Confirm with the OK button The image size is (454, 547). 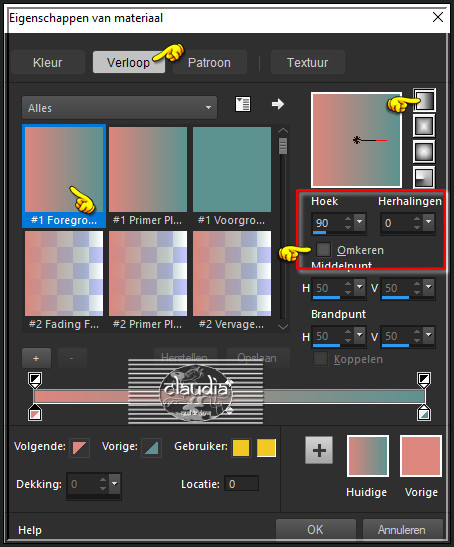pyautogui.click(x=315, y=530)
